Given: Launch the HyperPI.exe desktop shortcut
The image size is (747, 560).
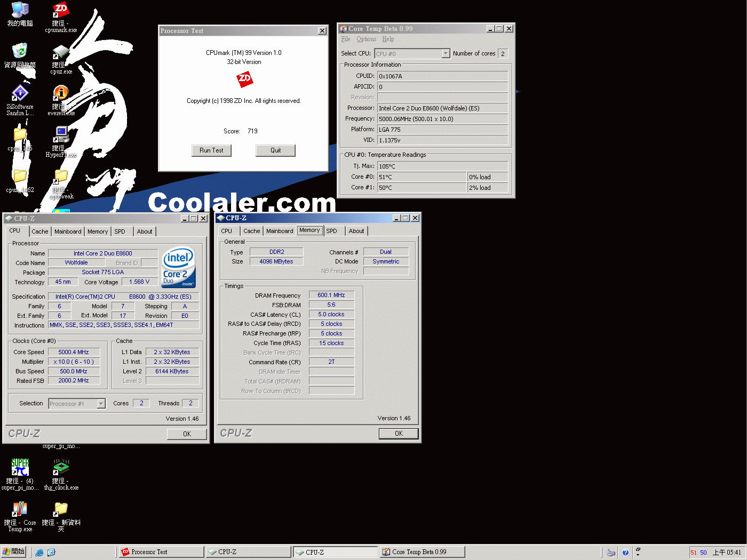Looking at the screenshot, I should point(61,142).
